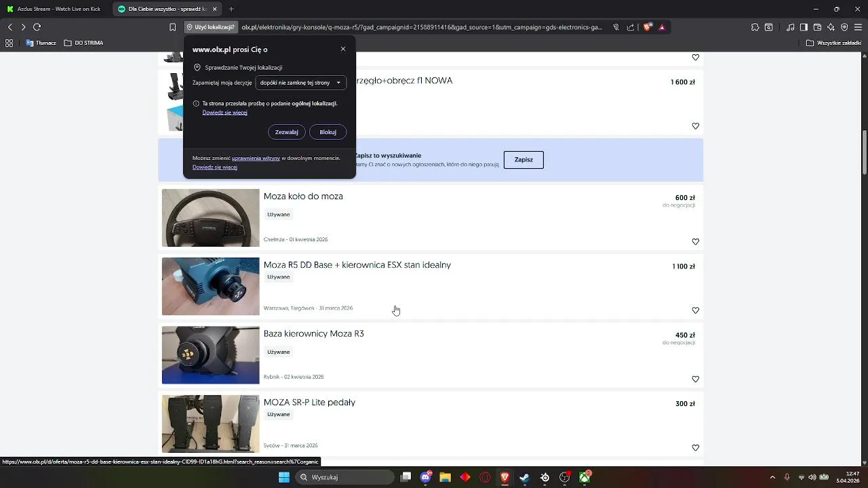Save this search with the Zapisz button

(x=524, y=160)
